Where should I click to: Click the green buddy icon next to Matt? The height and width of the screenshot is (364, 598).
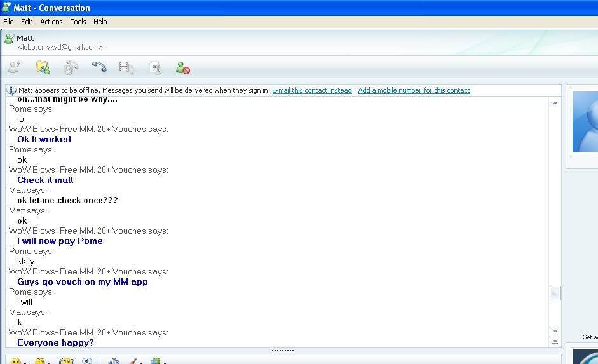[9, 38]
